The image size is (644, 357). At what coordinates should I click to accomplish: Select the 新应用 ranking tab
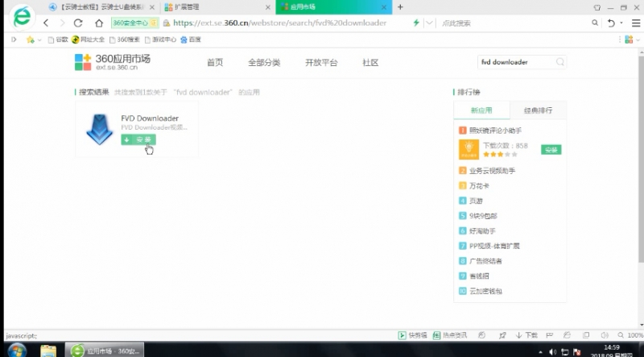tap(481, 110)
